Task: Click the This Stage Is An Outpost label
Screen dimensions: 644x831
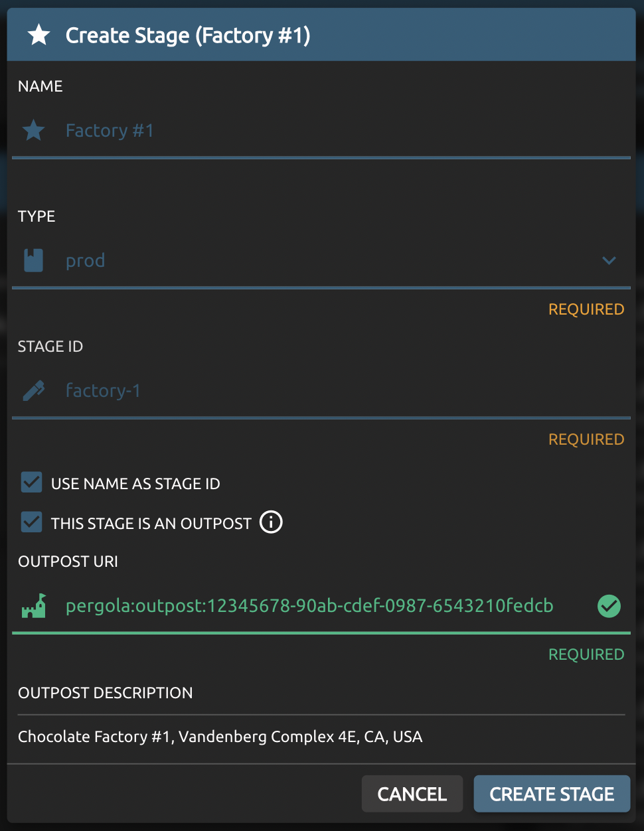Action: point(151,524)
